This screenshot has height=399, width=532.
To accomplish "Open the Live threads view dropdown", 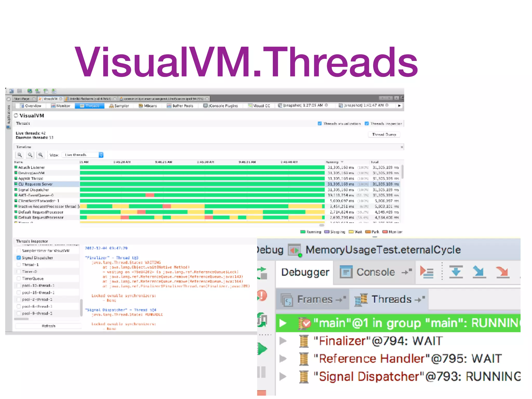I will [x=101, y=155].
